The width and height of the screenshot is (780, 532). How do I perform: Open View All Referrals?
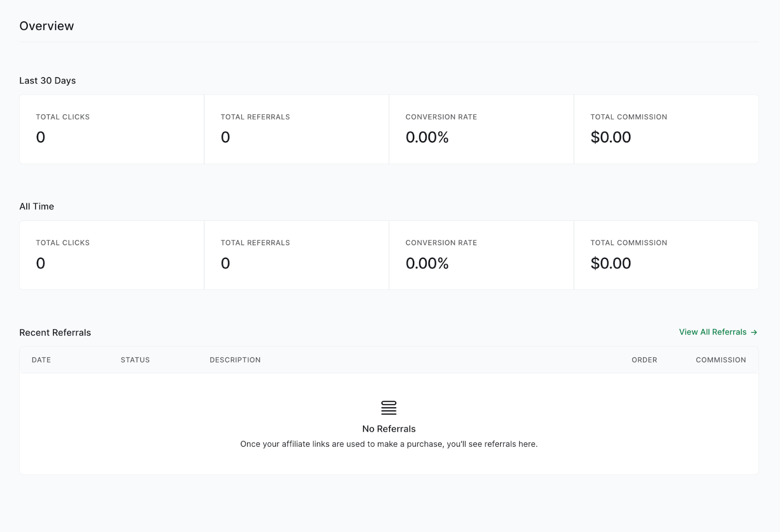point(712,332)
